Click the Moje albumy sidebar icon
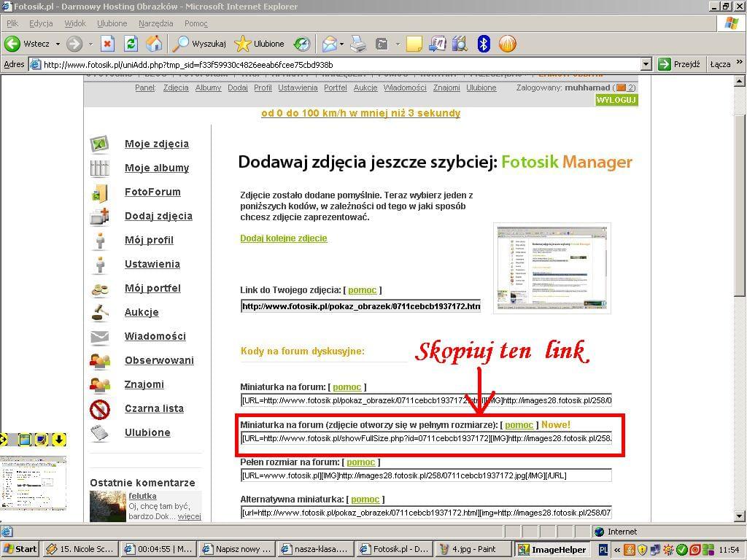 tap(99, 168)
